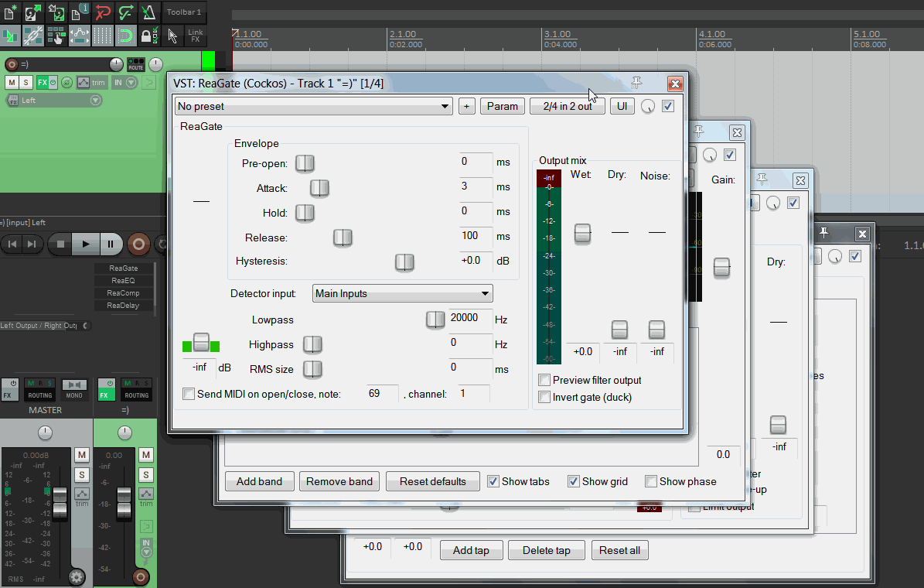Viewport: 924px width, 588px height.
Task: Toggle MONO button on master strip
Action: [x=74, y=389]
